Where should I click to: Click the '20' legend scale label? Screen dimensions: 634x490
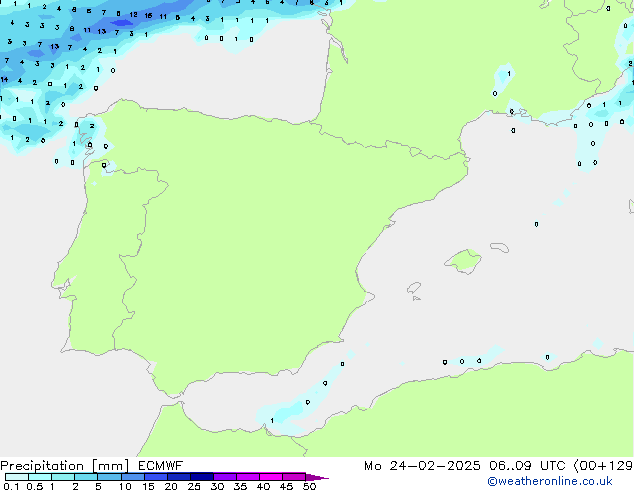171,486
